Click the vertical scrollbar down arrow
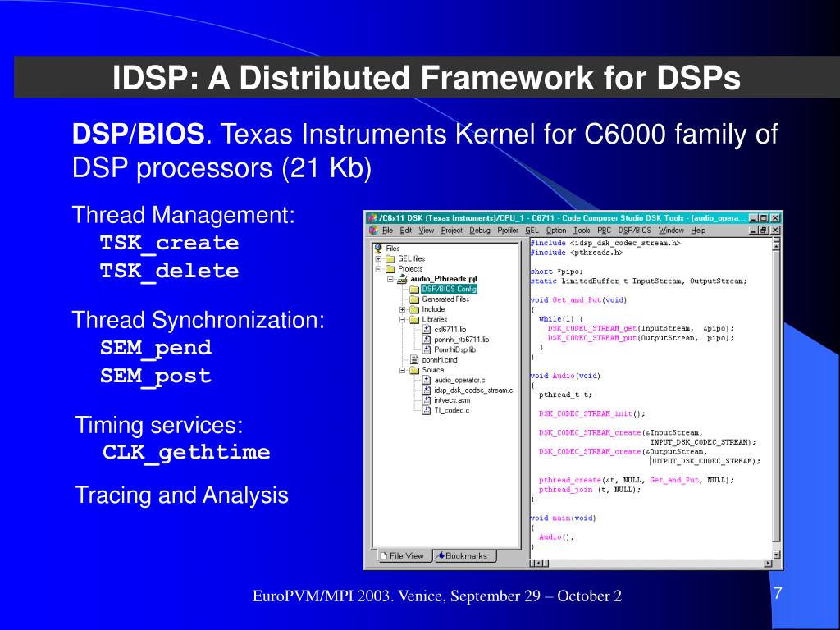The width and height of the screenshot is (840, 630). pyautogui.click(x=776, y=555)
